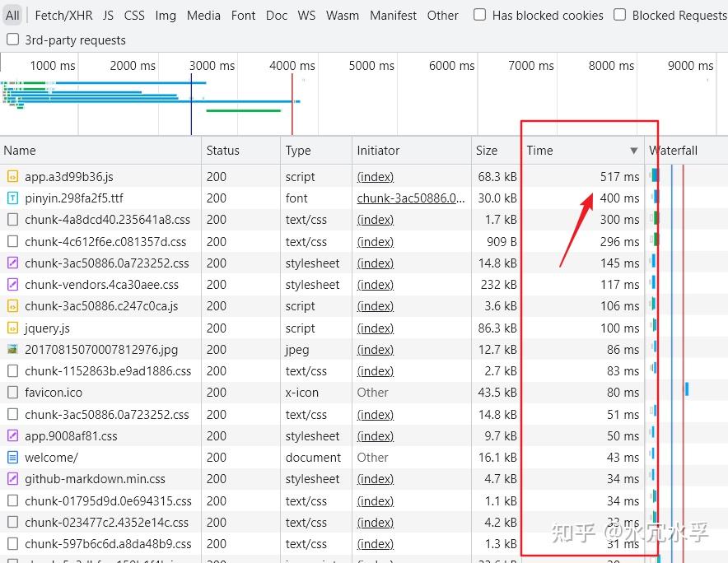Click stylesheet icon of chunk-3ac50886.0a723252.css at 145 ms
The width and height of the screenshot is (728, 563).
point(13,263)
